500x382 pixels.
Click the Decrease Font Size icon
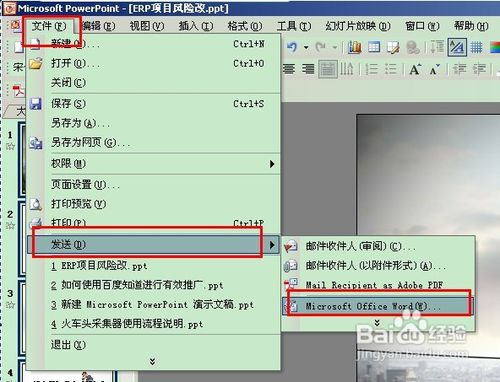point(434,69)
